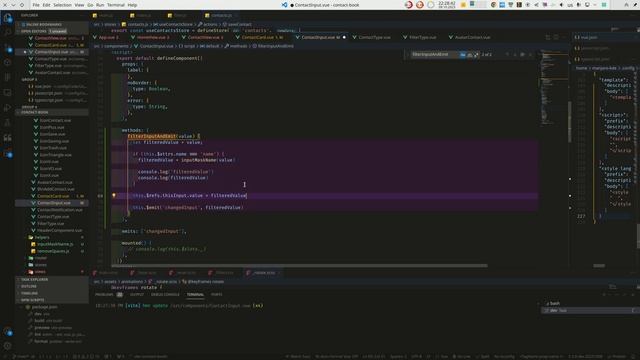640x360 pixels.
Task: Open the View menu
Action: (79, 5)
